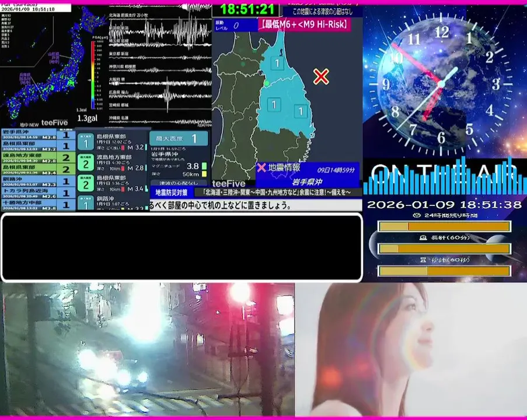Click the M 3.2 magnitude of 島根県東部 12:02
The height and width of the screenshot is (420, 527).
[x=136, y=147]
